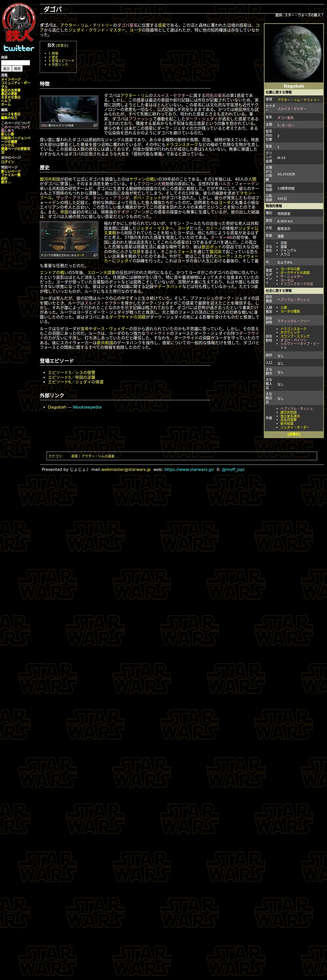Click 続き… more link in sidebar
Viewport: 327px width, 980px height.
tap(6, 182)
